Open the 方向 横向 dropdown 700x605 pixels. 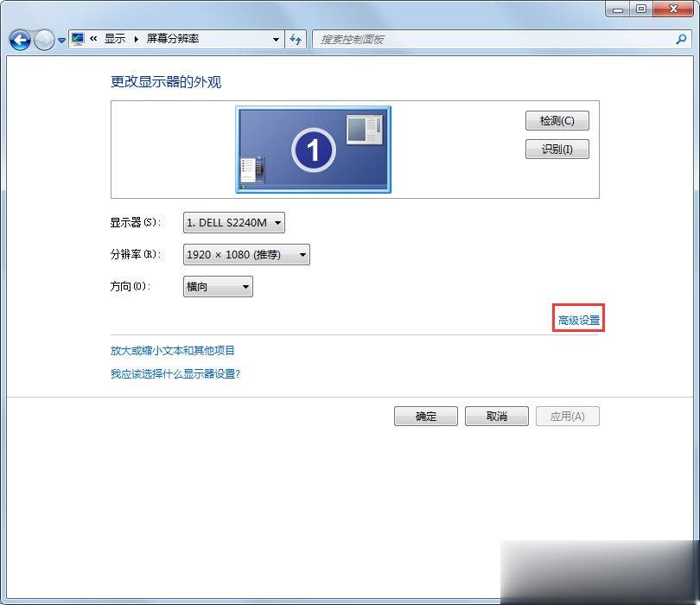(218, 286)
